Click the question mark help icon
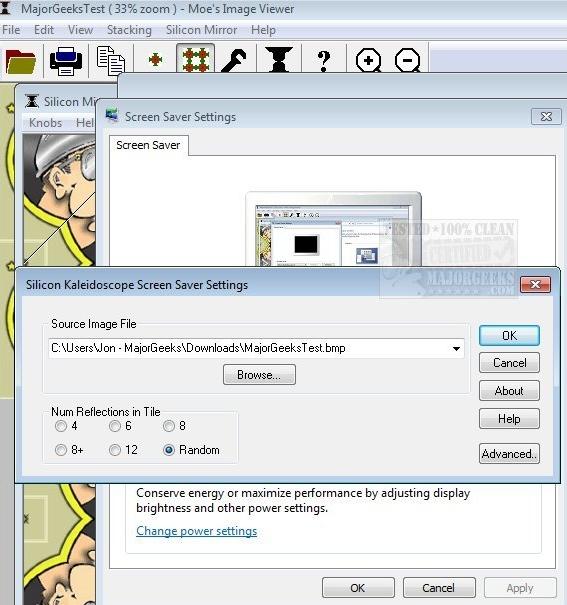The height and width of the screenshot is (605, 567). [x=324, y=61]
